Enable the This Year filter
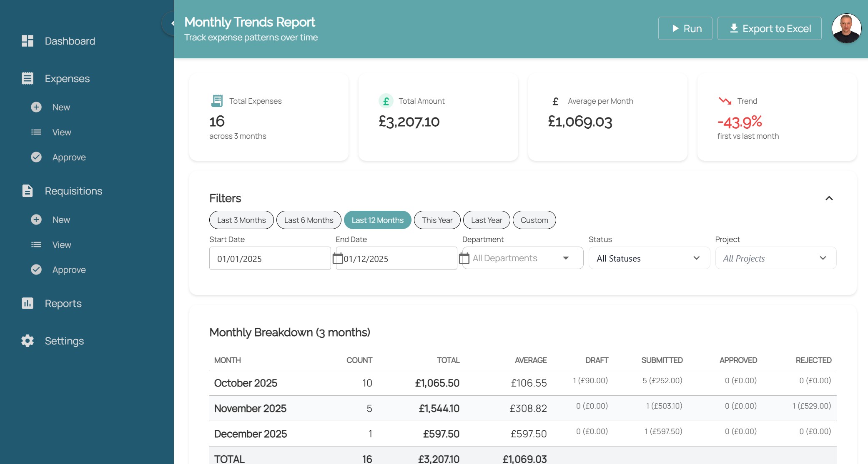This screenshot has width=868, height=464. (437, 220)
